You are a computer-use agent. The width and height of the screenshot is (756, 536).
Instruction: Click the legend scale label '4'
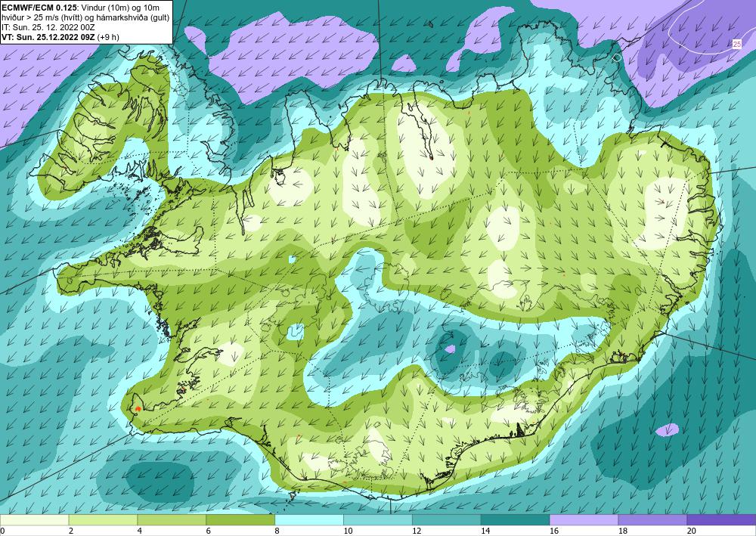(x=140, y=531)
